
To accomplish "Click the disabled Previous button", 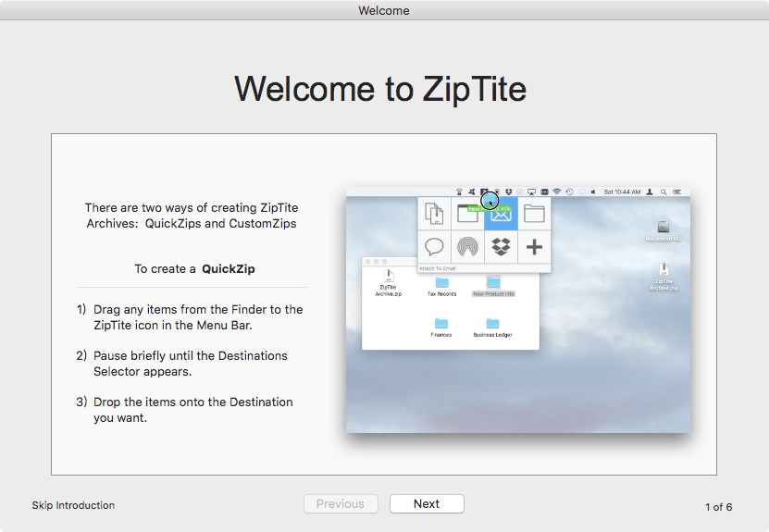I will pyautogui.click(x=341, y=503).
